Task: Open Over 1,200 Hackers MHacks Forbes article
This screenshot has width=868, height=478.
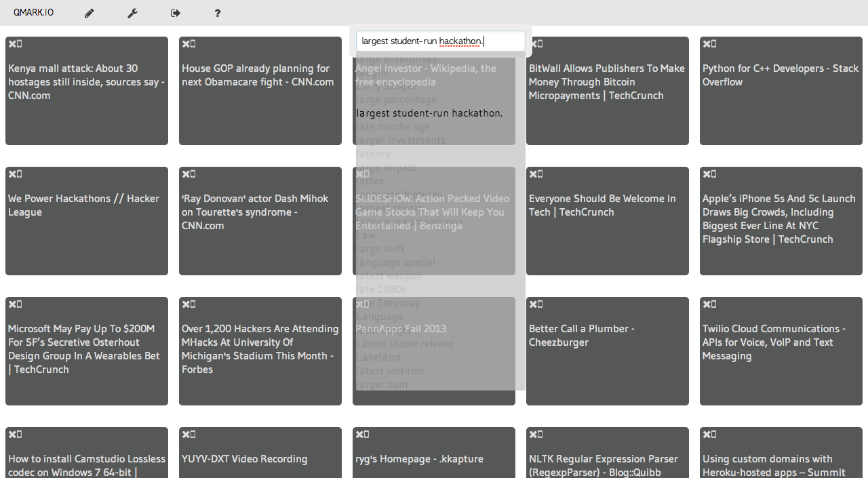Action: [260, 349]
